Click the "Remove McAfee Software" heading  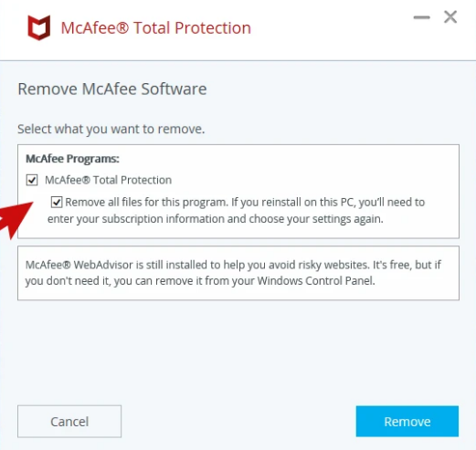pyautogui.click(x=112, y=89)
